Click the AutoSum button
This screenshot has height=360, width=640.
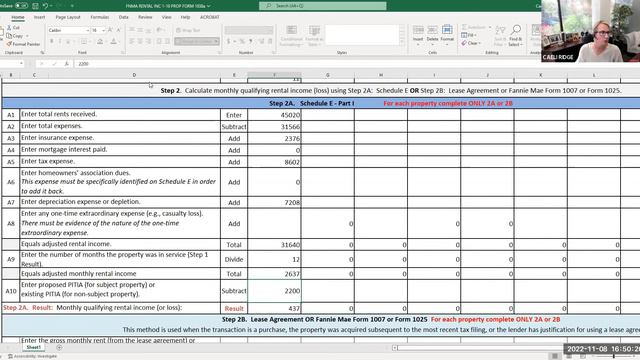click(x=474, y=27)
